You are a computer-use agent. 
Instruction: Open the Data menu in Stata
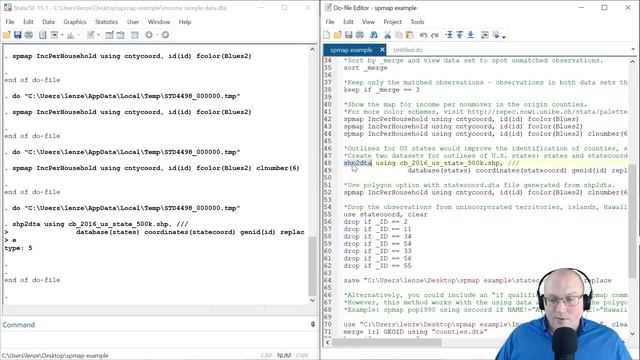(48, 22)
